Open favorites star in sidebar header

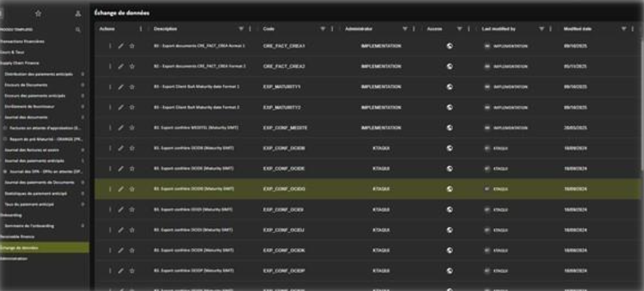click(38, 14)
